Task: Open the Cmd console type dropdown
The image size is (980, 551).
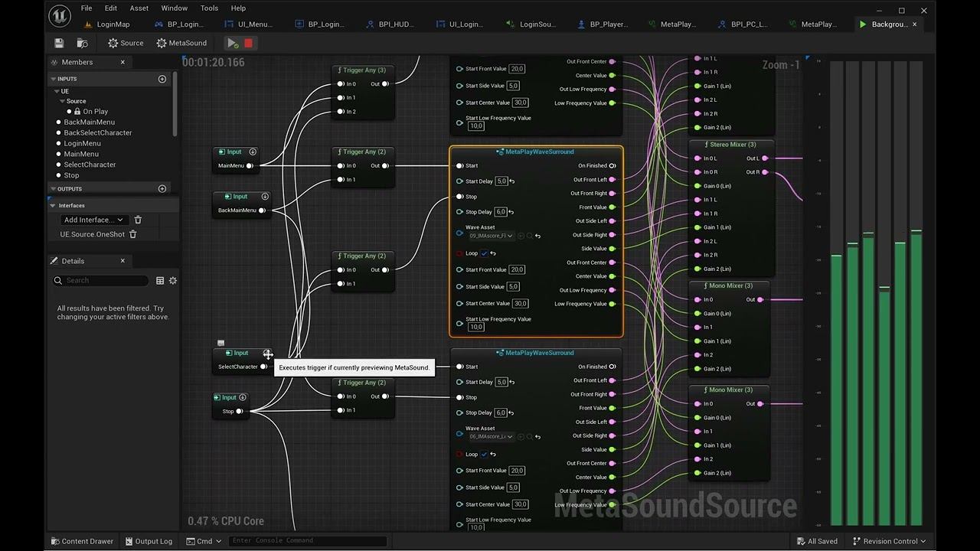Action: click(x=204, y=541)
